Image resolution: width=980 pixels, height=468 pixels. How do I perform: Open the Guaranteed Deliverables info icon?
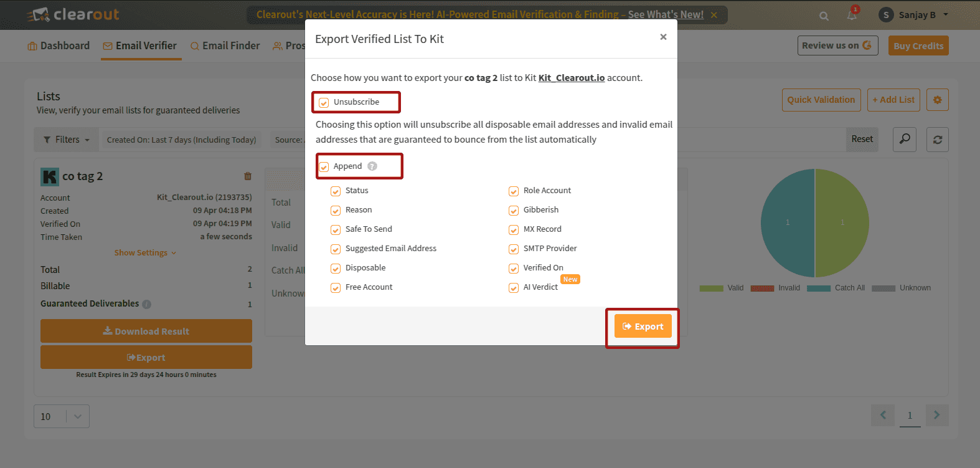pos(147,304)
